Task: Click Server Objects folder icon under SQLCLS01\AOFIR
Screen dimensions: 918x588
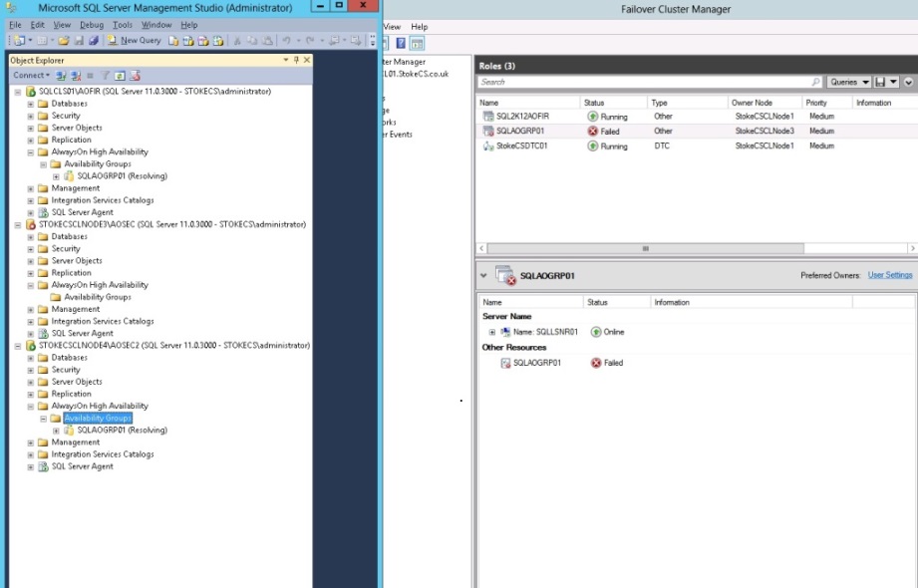Action: pos(43,128)
